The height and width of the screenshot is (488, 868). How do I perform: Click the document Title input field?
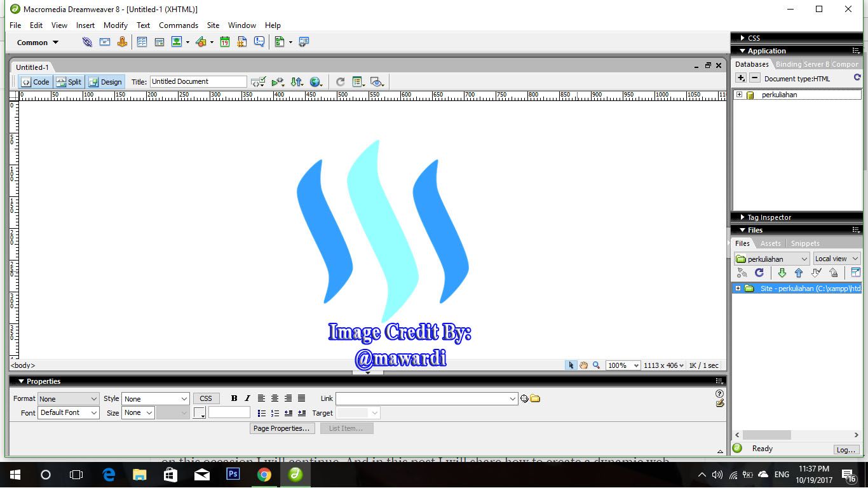coord(198,81)
